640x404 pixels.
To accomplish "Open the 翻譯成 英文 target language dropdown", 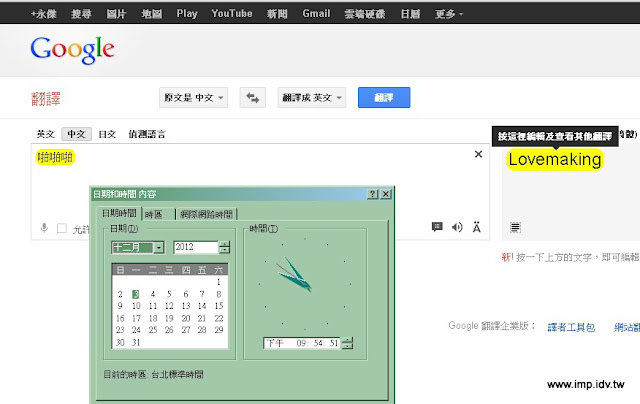I will pos(312,98).
